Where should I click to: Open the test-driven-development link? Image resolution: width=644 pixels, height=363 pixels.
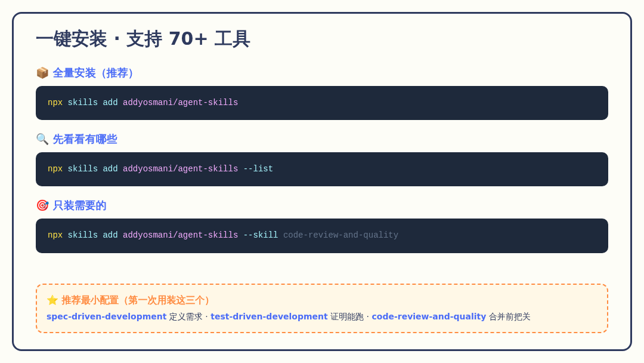pyautogui.click(x=269, y=316)
